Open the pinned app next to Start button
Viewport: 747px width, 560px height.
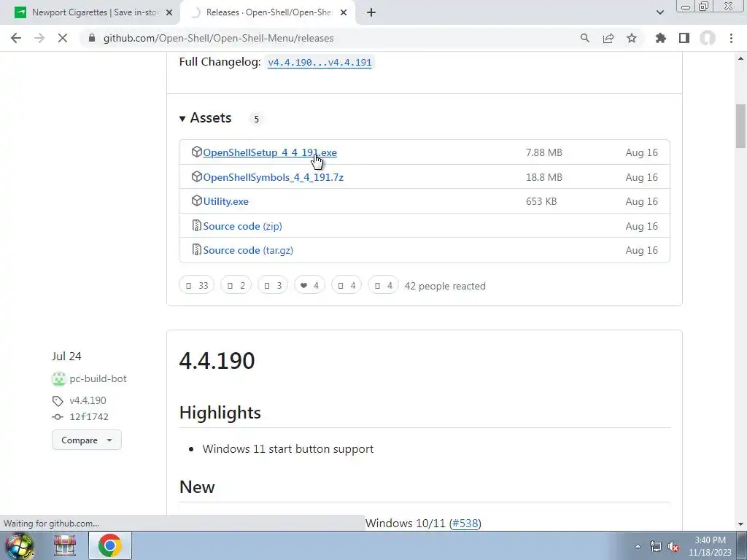(x=65, y=545)
